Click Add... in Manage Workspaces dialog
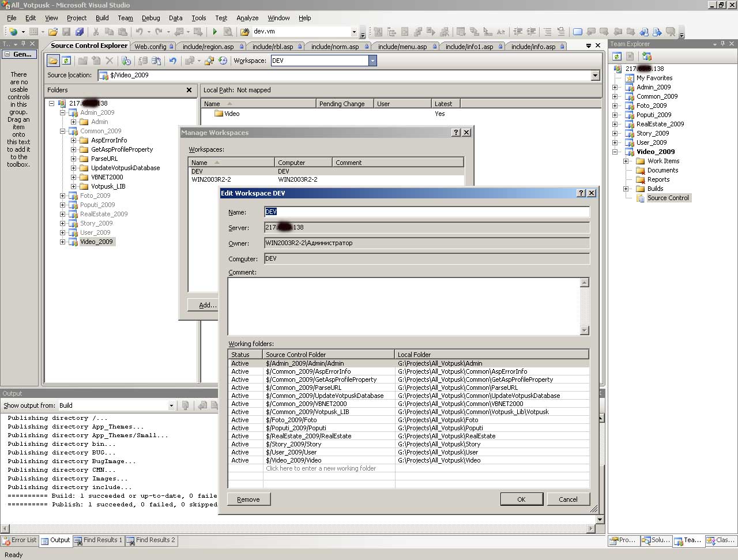The height and width of the screenshot is (560, 738). [x=204, y=305]
